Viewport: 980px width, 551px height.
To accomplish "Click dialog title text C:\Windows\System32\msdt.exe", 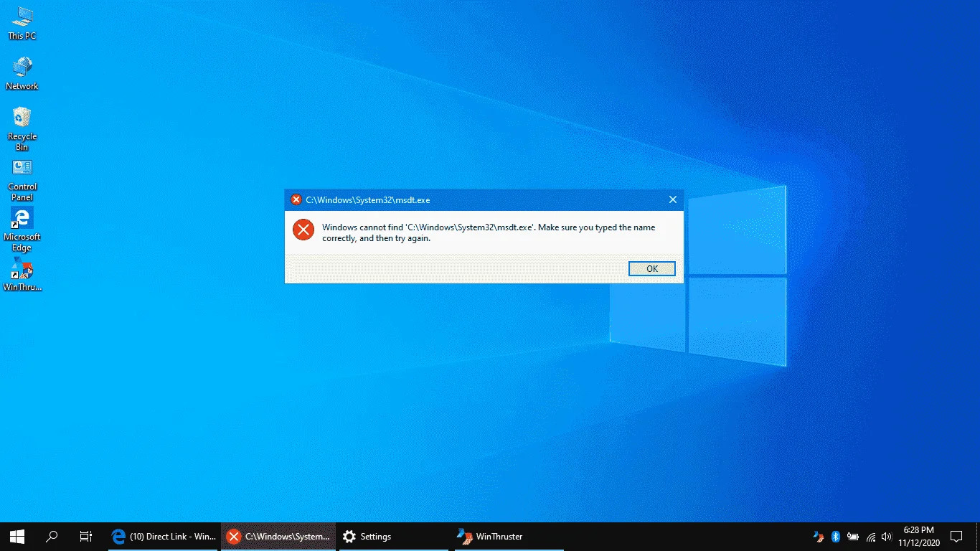I will [x=368, y=199].
